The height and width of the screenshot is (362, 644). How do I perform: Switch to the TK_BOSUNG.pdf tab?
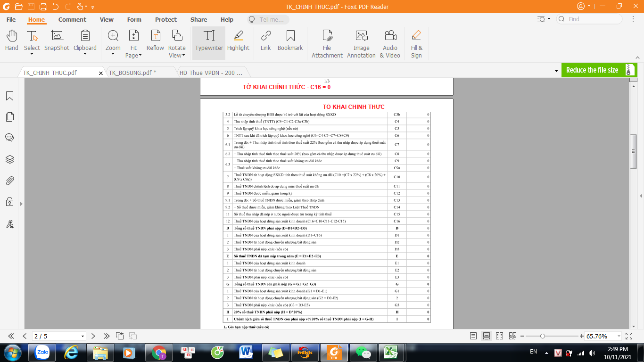[132, 73]
